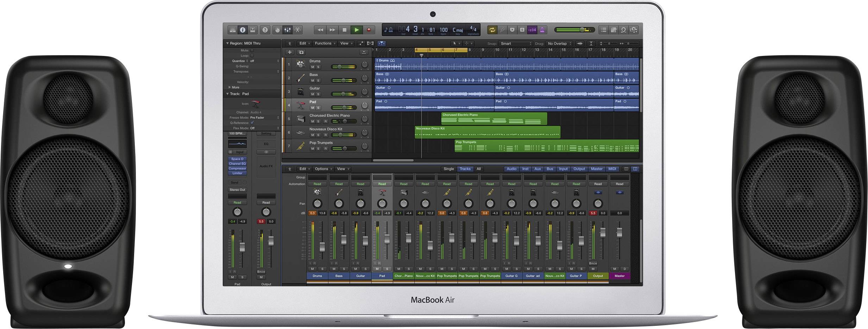
Task: Open the Inspector info icon
Action: pos(243,30)
